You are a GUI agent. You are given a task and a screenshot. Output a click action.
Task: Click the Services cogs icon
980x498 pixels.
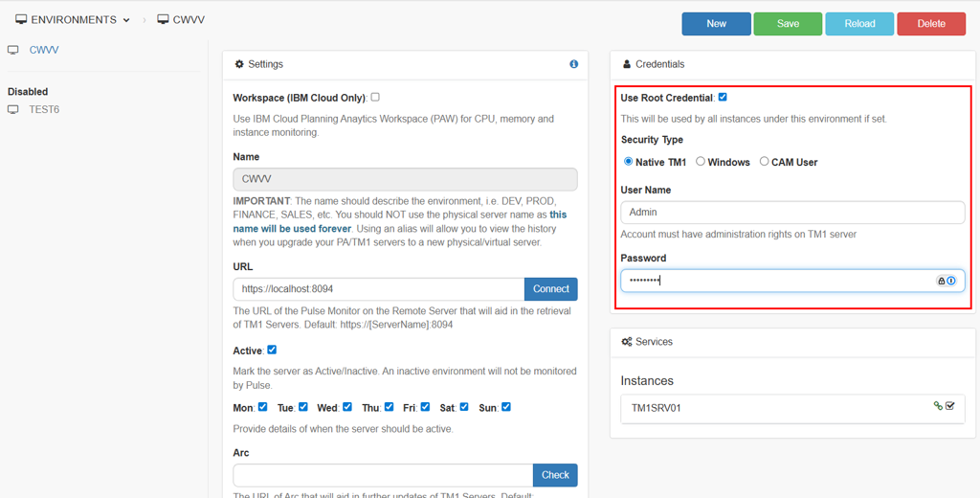[x=626, y=342]
